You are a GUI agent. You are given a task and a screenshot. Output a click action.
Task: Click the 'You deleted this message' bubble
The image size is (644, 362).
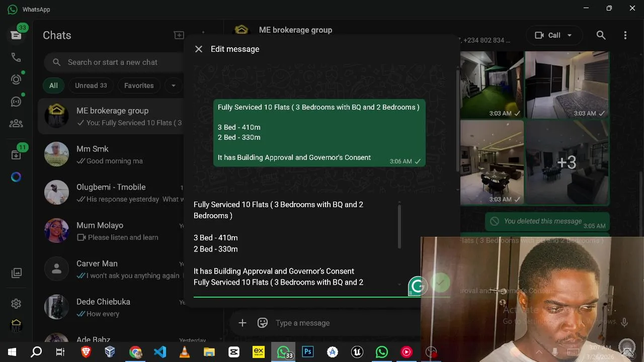pos(547,221)
